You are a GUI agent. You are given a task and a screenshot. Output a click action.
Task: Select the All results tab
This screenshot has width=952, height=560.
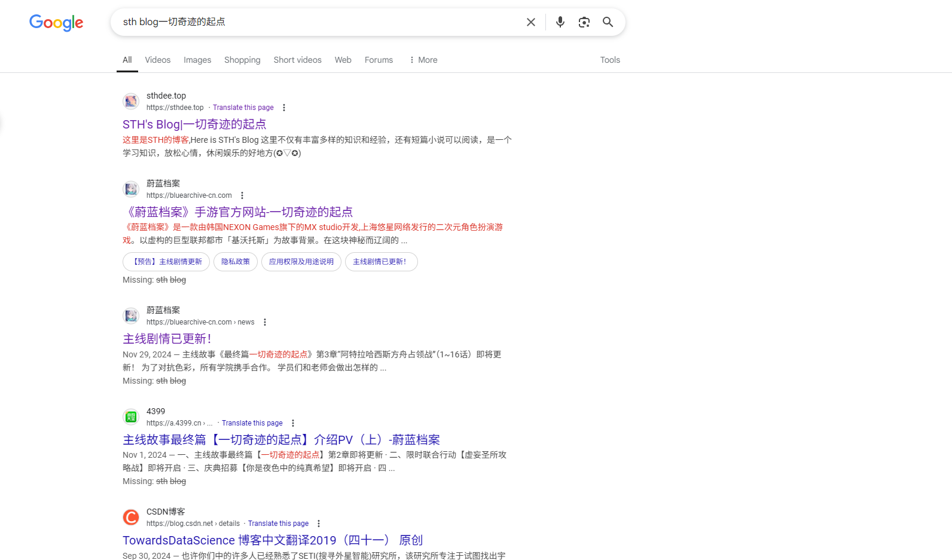[127, 60]
